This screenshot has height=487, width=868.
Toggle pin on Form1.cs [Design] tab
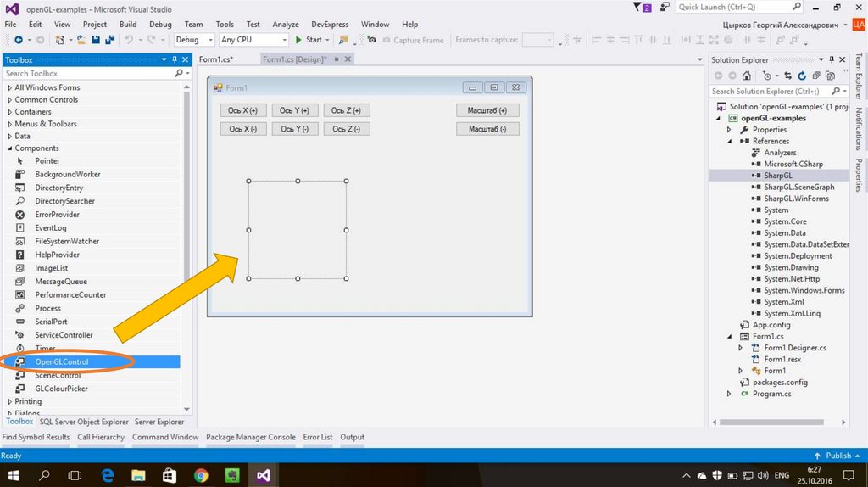tap(337, 59)
